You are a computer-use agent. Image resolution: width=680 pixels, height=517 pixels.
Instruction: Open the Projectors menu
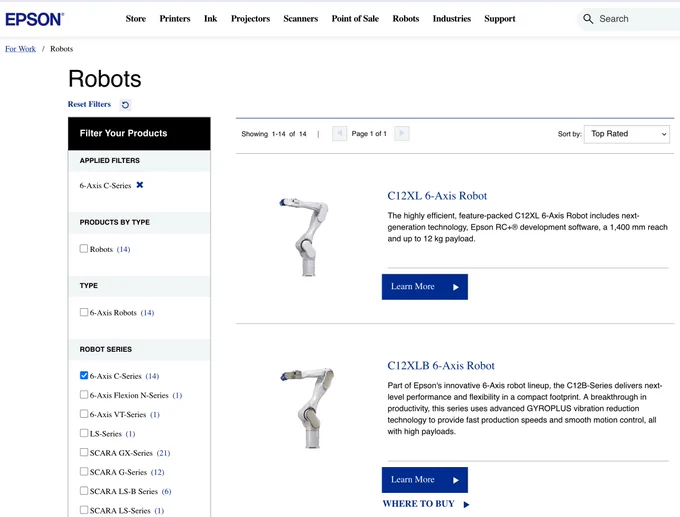(x=250, y=19)
